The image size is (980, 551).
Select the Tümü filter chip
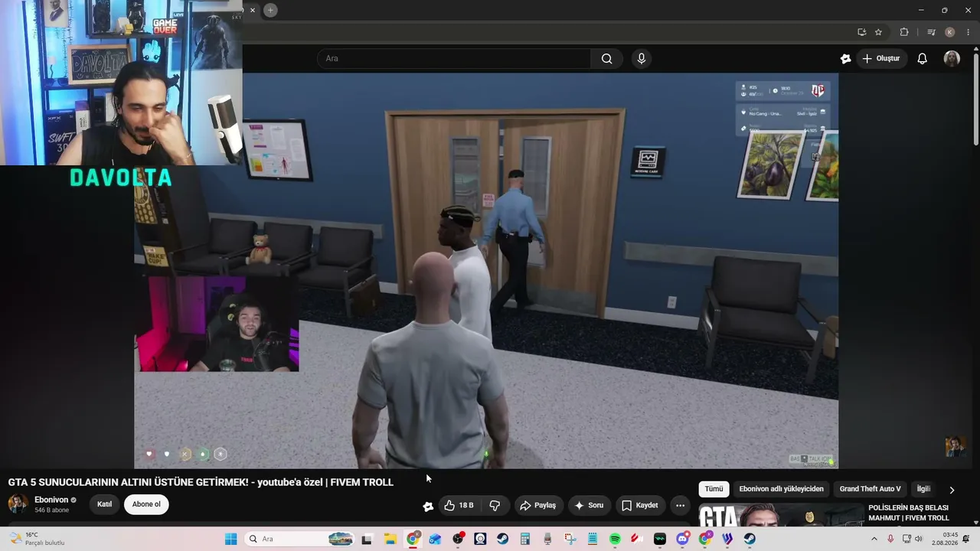pyautogui.click(x=714, y=489)
